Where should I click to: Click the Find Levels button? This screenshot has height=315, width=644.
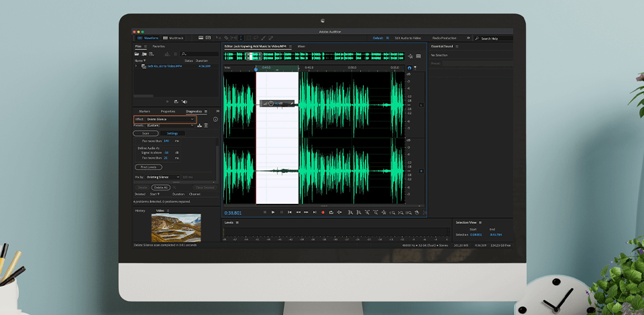148,167
